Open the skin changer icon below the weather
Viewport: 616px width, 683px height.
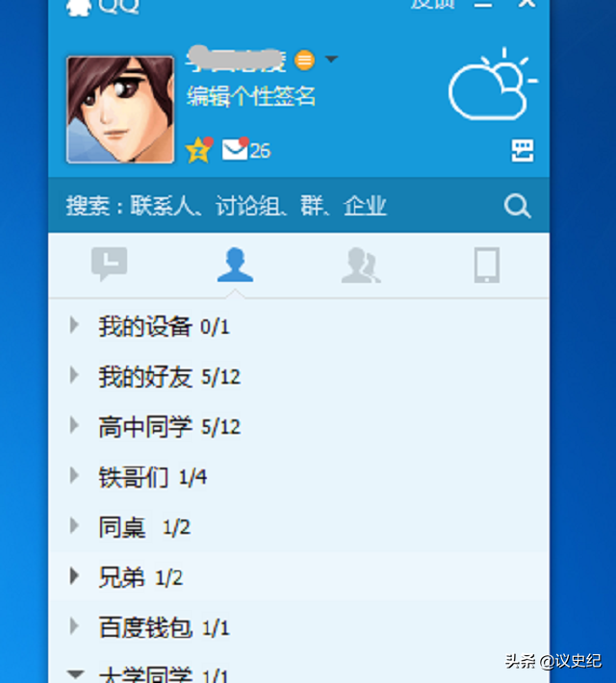pyautogui.click(x=523, y=151)
